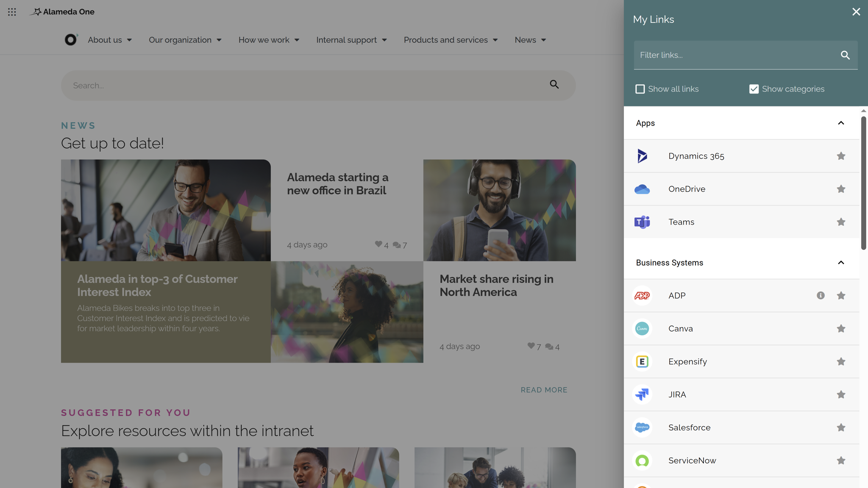Screen dimensions: 868x488
Task: Show ADP info icon details
Action: click(x=821, y=296)
